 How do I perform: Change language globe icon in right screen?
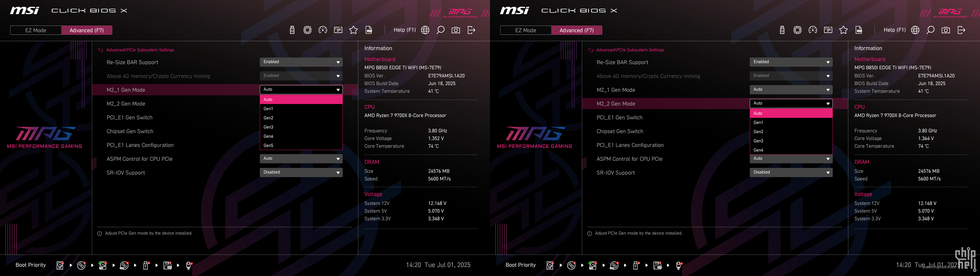click(915, 30)
